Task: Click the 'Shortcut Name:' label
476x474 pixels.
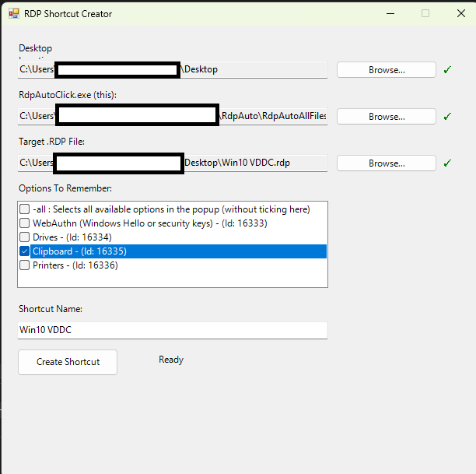Action: tap(51, 309)
